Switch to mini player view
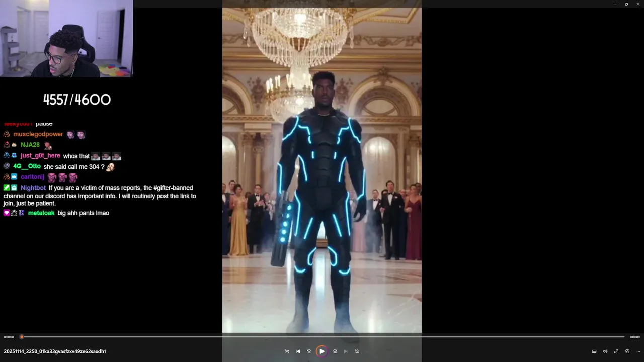The width and height of the screenshot is (644, 362). tap(627, 351)
